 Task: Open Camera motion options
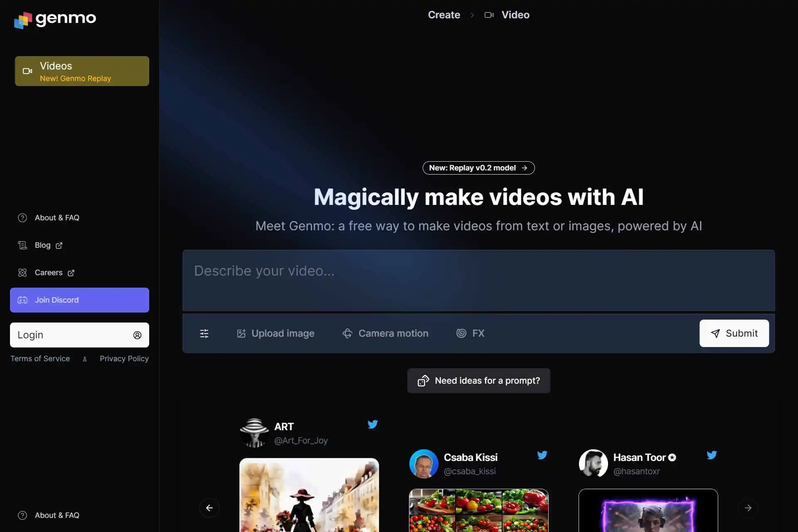385,333
